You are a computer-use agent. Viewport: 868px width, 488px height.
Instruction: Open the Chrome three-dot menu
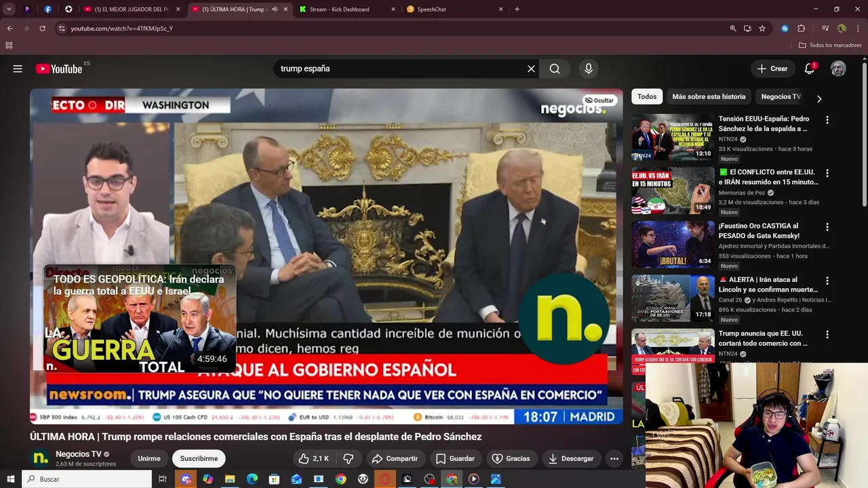[x=858, y=28]
